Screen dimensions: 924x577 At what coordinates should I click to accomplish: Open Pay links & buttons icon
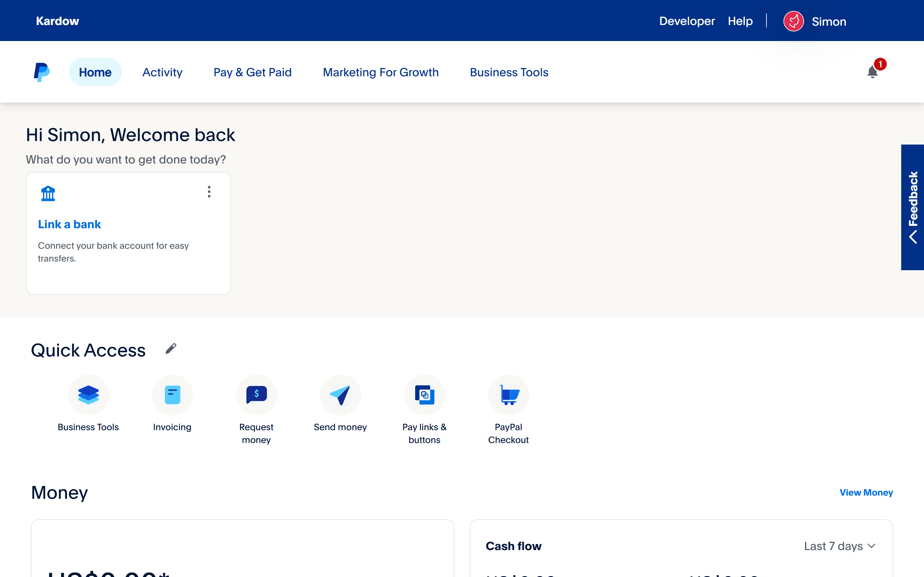coord(424,395)
